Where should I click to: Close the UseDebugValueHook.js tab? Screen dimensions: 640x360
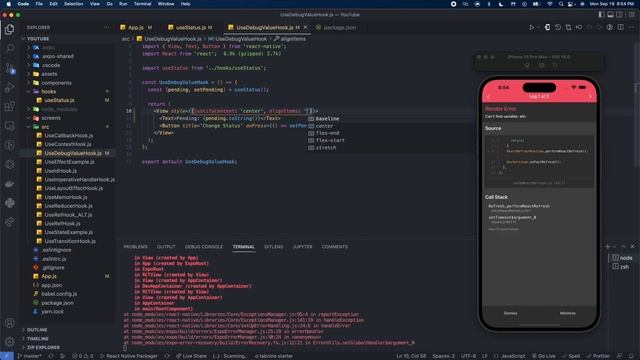coord(305,27)
